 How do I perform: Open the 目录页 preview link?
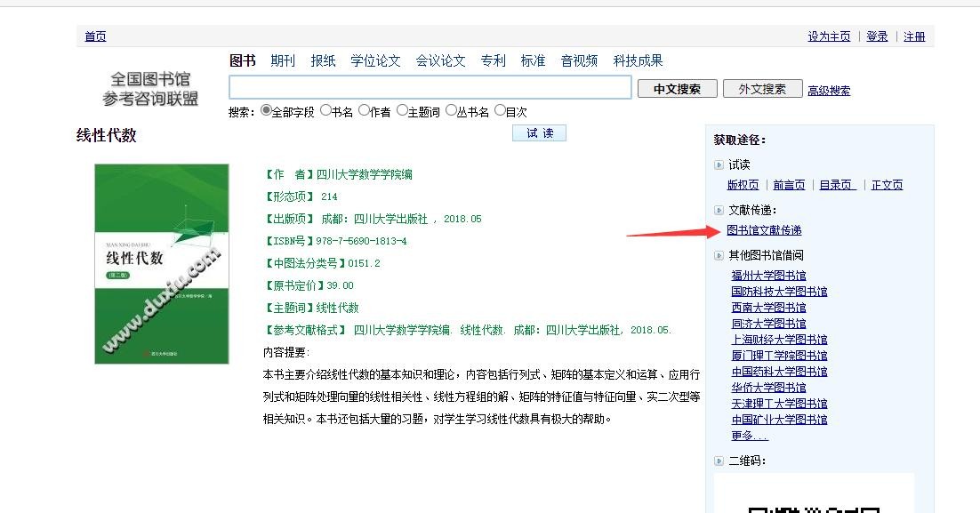pos(837,185)
